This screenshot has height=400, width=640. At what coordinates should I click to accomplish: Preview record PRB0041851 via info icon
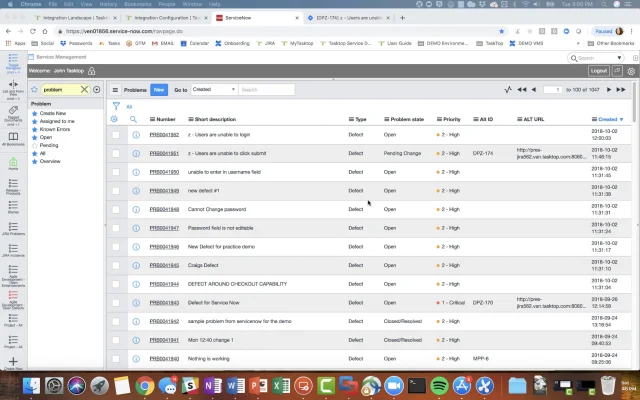tap(136, 153)
